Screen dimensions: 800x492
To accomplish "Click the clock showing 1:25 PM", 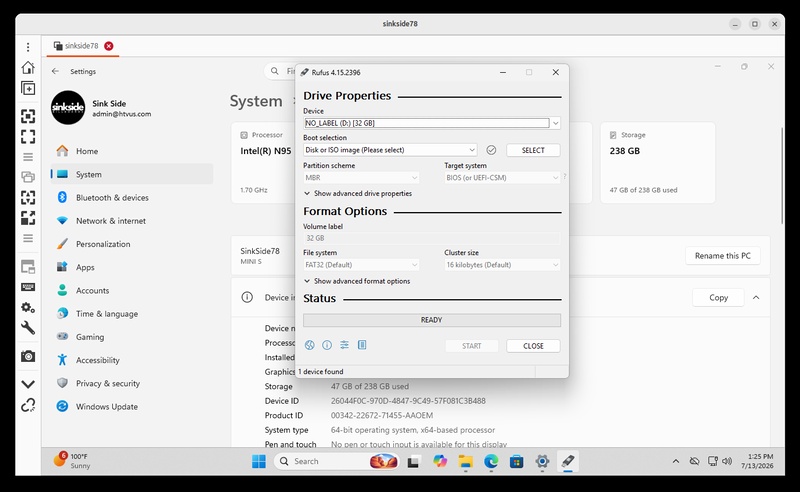I will tap(757, 461).
